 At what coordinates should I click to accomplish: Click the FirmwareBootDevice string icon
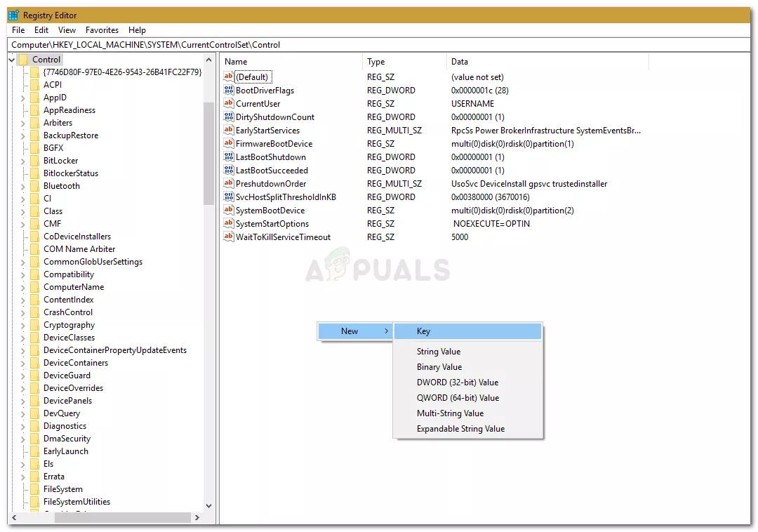229,143
